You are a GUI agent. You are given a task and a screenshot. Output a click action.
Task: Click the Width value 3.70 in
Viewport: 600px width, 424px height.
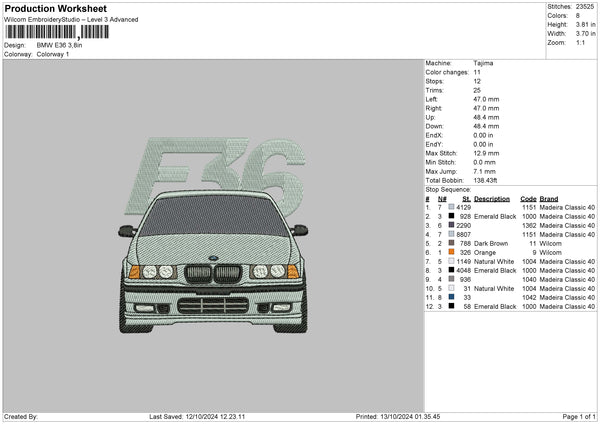point(586,34)
